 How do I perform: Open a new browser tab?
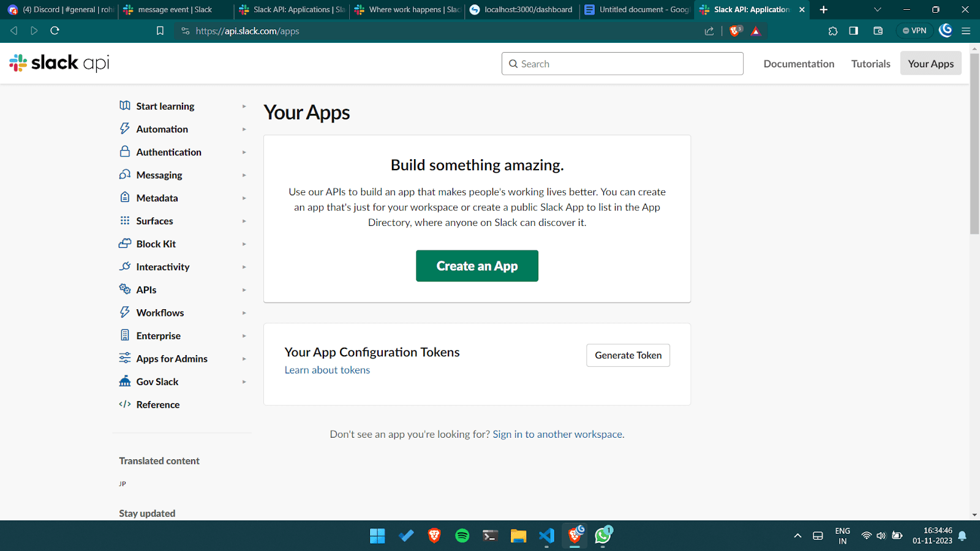[x=824, y=10]
